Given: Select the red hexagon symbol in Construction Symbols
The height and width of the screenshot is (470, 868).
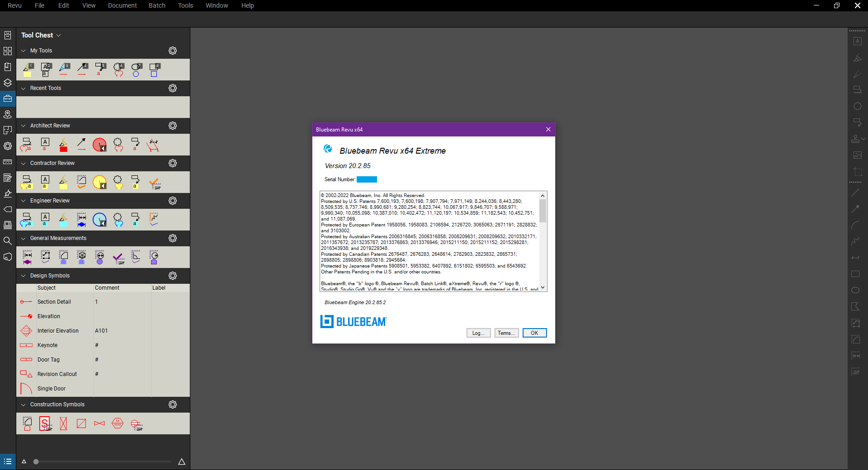Looking at the screenshot, I should tap(118, 423).
